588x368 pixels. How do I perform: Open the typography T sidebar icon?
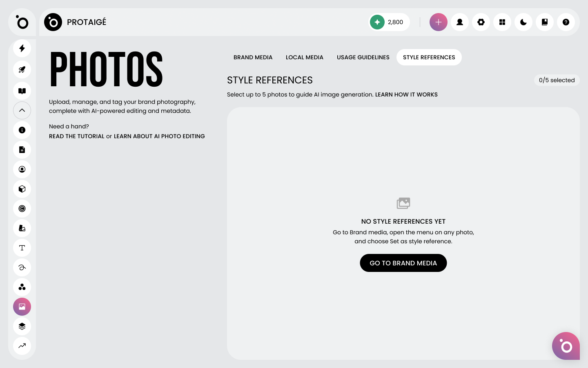[22, 248]
